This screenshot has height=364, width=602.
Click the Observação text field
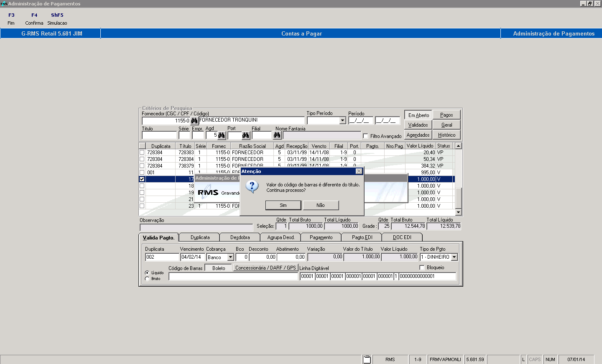click(196, 228)
